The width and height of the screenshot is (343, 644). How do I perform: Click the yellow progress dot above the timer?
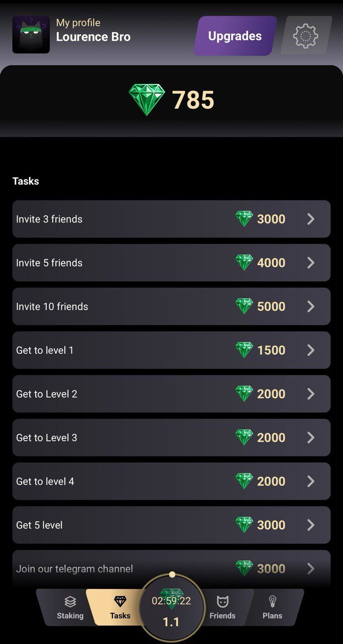[172, 574]
